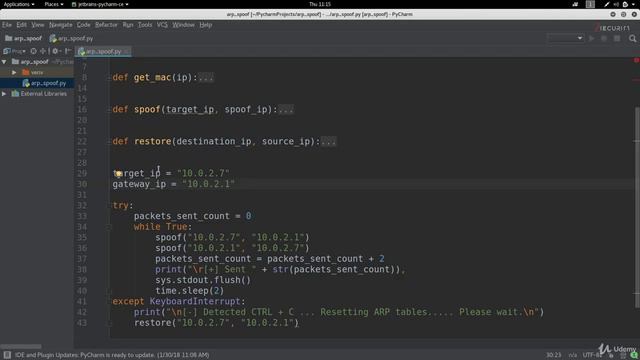Click arp_spoof breadcrumb in navigation bar
The height and width of the screenshot is (360, 640).
point(24,38)
